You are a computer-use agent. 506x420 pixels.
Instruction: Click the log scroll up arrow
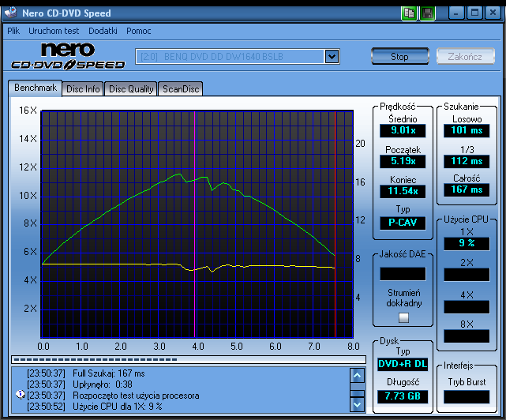tap(358, 376)
